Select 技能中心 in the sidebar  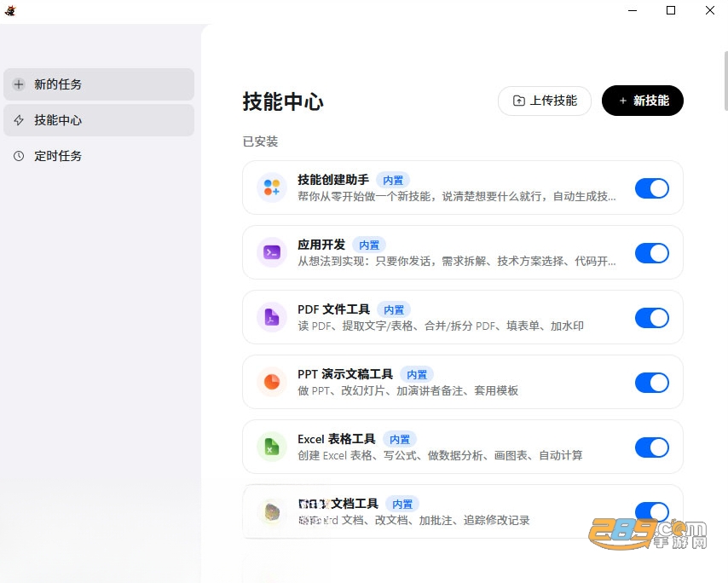click(99, 120)
